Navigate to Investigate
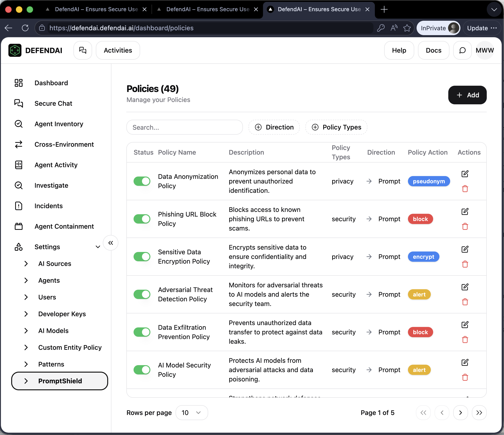This screenshot has width=504, height=435. (51, 185)
